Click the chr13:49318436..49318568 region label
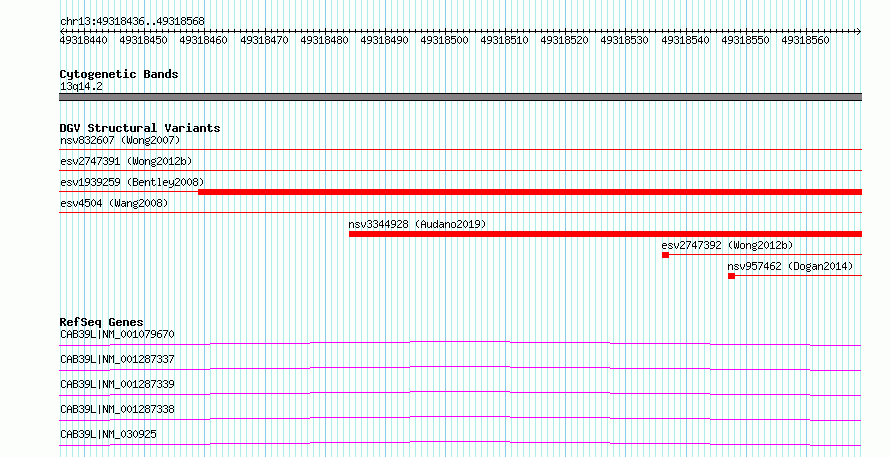 (132, 21)
